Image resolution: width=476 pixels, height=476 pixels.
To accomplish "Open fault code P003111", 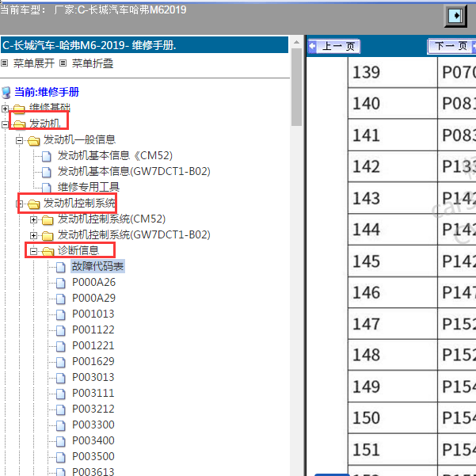I will tap(93, 393).
